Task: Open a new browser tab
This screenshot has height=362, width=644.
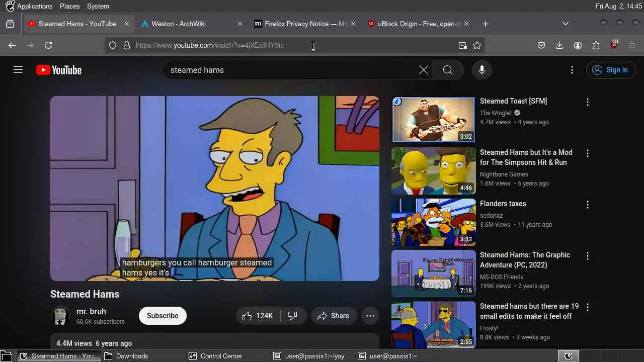Action: pyautogui.click(x=485, y=24)
